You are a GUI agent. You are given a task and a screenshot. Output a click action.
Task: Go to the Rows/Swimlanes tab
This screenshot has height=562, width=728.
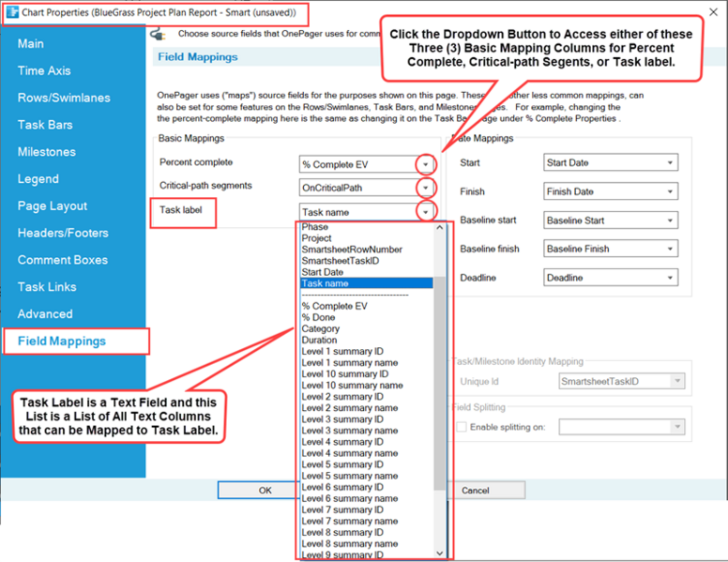[64, 98]
